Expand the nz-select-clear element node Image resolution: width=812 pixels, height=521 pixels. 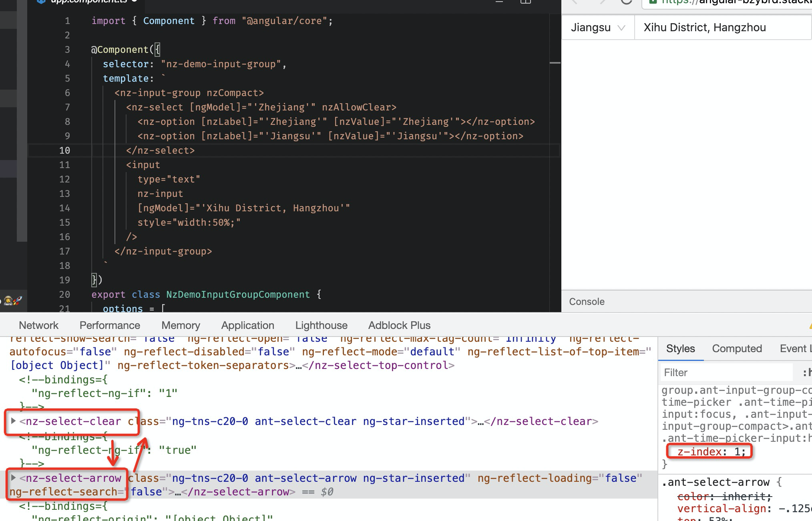pos(13,421)
